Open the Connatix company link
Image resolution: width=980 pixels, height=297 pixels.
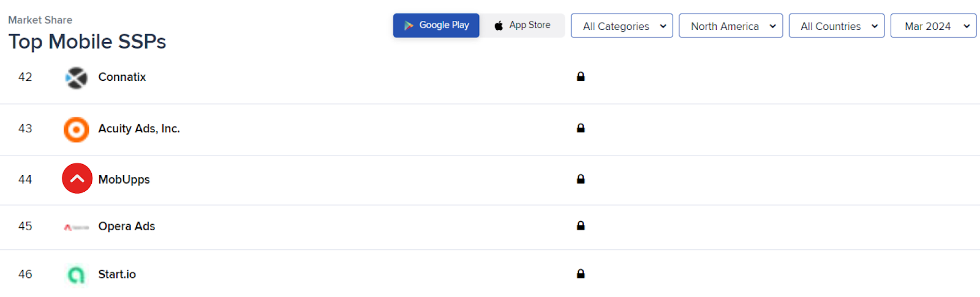point(122,77)
